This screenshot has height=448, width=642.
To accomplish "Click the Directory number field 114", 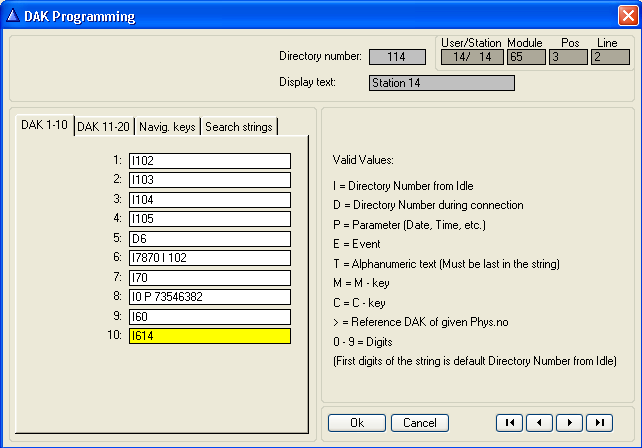I will (x=397, y=57).
